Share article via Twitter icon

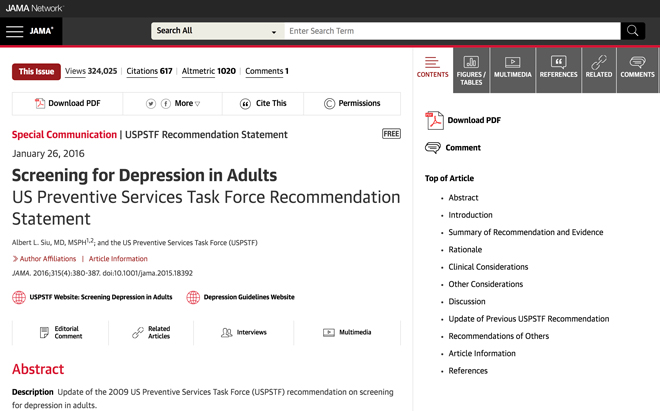coord(151,104)
